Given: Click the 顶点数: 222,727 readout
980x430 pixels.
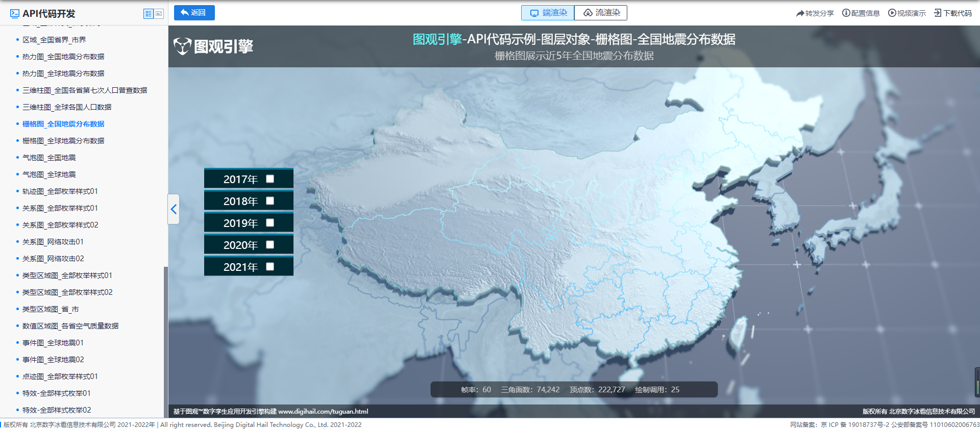Looking at the screenshot, I should [x=597, y=390].
